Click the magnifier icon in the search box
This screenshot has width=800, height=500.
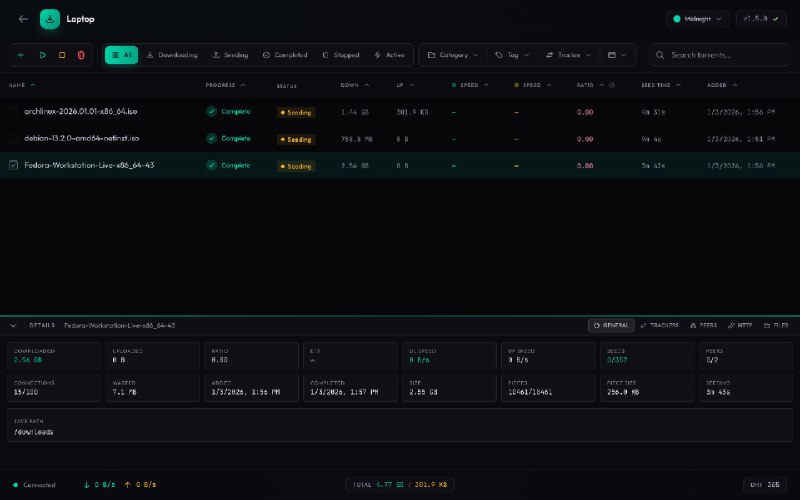coord(660,55)
